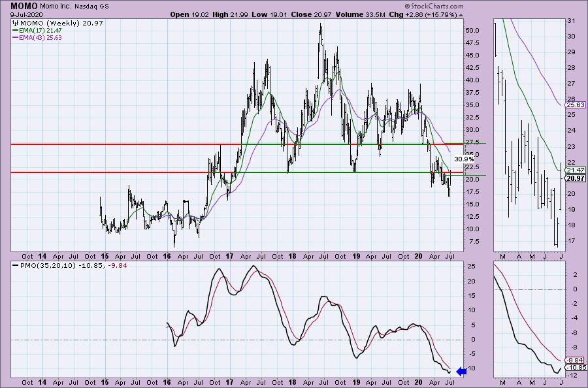Select the 'MOMO (Weekly) 20.97' legend entry
The height and width of the screenshot is (388, 588).
(x=61, y=23)
